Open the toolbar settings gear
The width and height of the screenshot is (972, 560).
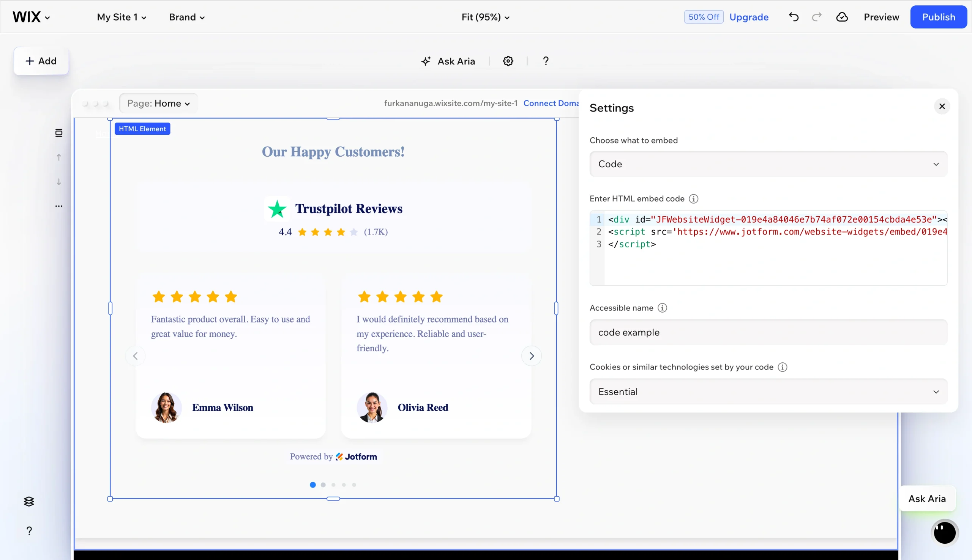click(x=508, y=61)
